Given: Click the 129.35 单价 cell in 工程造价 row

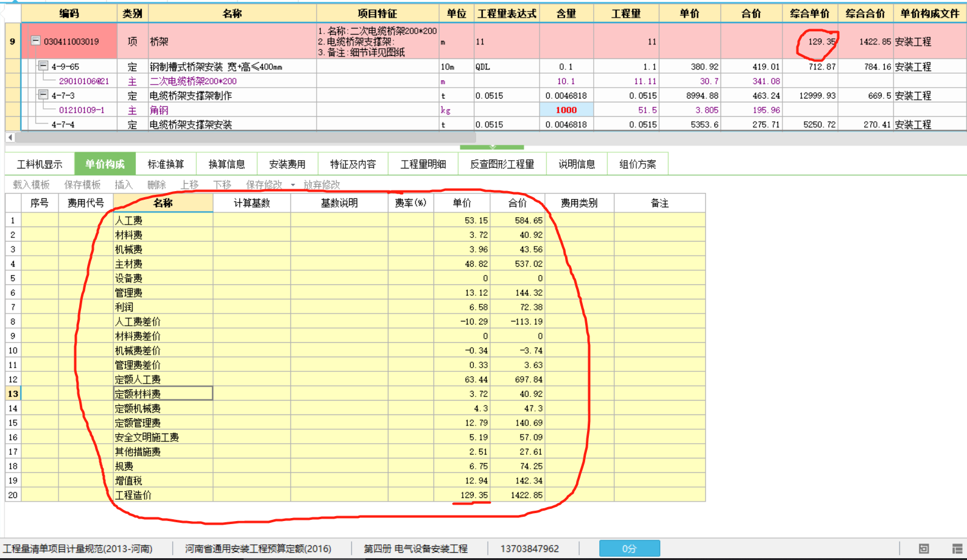Looking at the screenshot, I should click(462, 495).
